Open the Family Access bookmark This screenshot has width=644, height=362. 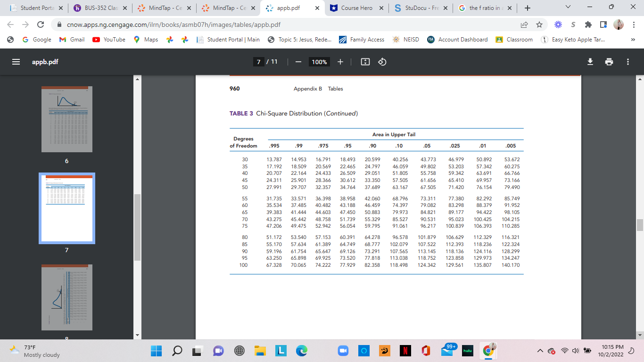pos(362,40)
